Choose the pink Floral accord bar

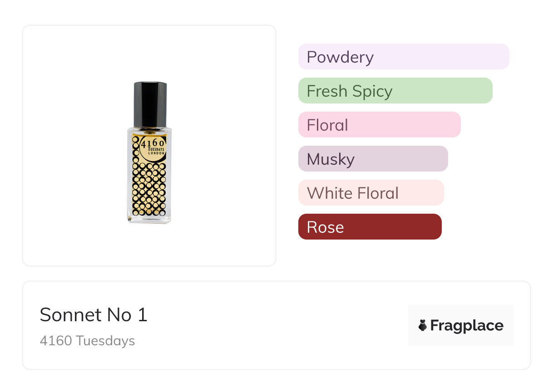[379, 125]
